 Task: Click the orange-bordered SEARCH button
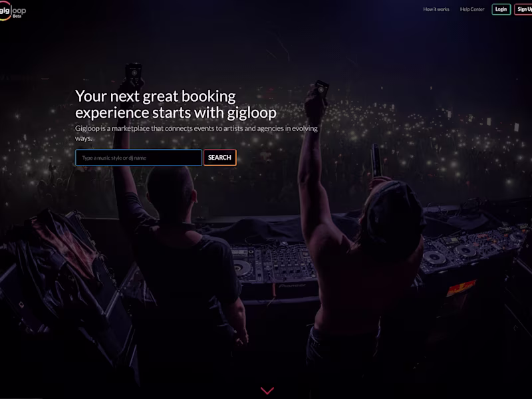coord(220,158)
